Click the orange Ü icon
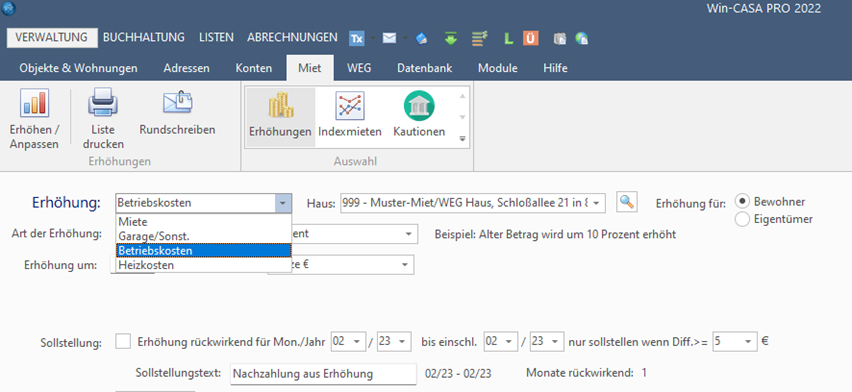852x392 pixels. tap(530, 38)
